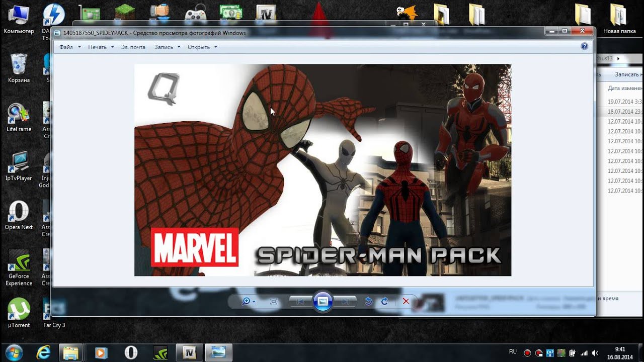
Task: Close the Photo Viewer window
Action: 582,31
